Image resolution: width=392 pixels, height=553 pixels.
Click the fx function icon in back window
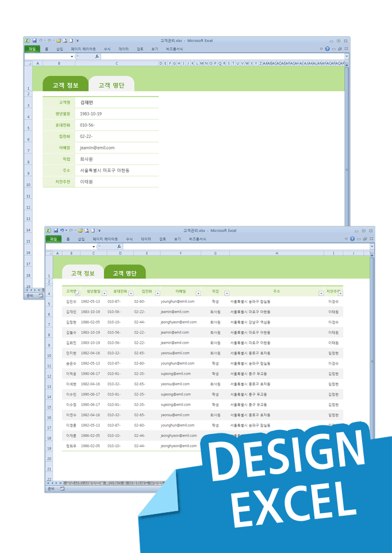tap(97, 56)
